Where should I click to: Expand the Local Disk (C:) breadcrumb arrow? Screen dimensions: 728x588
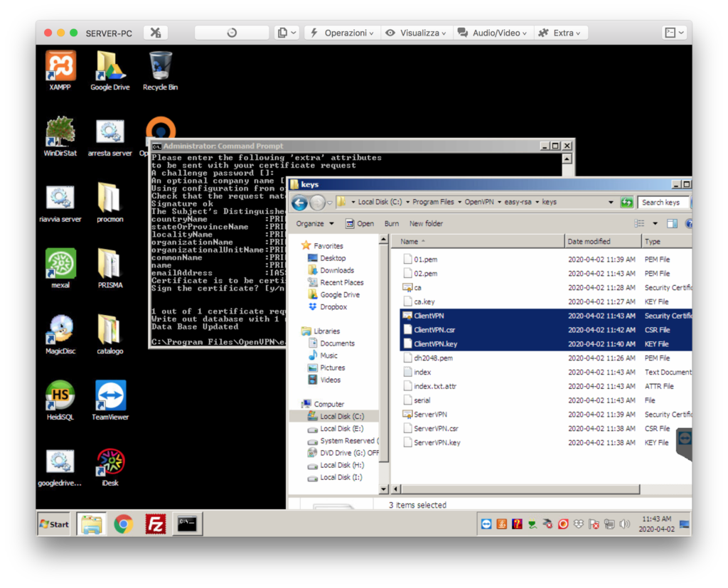coord(407,202)
